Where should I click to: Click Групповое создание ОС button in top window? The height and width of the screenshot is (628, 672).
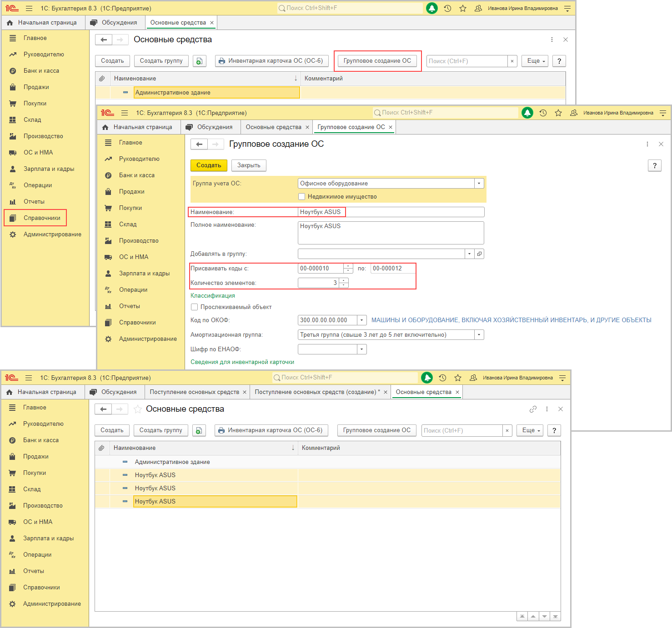pyautogui.click(x=377, y=61)
